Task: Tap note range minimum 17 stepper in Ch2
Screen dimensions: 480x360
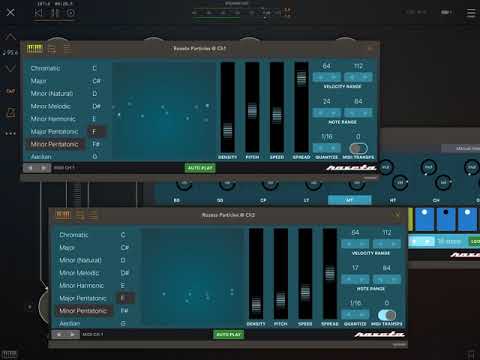Action: coord(355,279)
